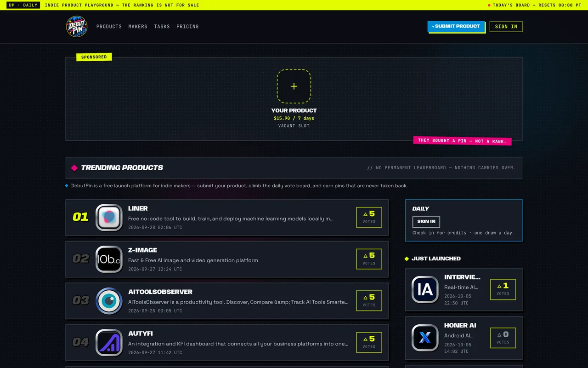Click timestamp 2026-09-28 02:06 UTC

click(155, 228)
